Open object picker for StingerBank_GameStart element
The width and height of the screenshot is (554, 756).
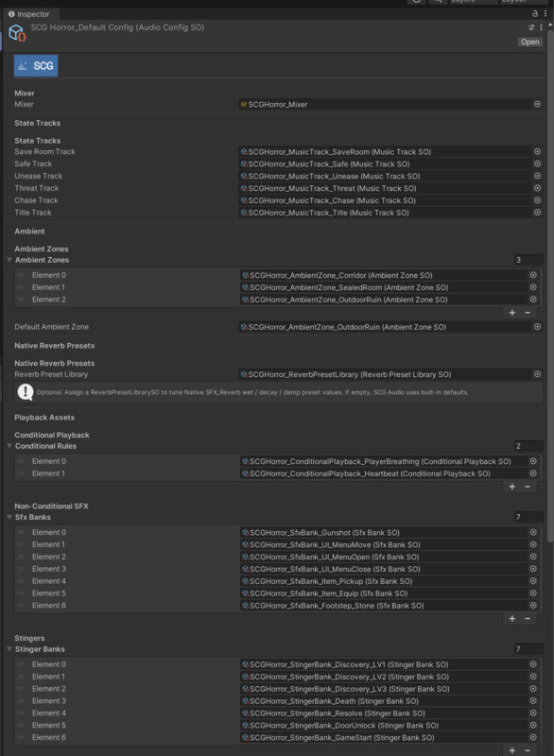click(x=533, y=737)
